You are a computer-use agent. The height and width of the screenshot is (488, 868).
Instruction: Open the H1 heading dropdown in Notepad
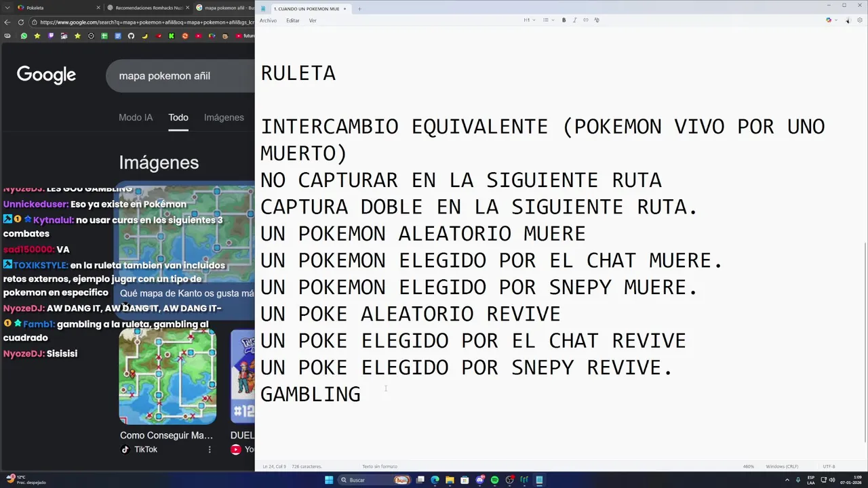click(529, 20)
